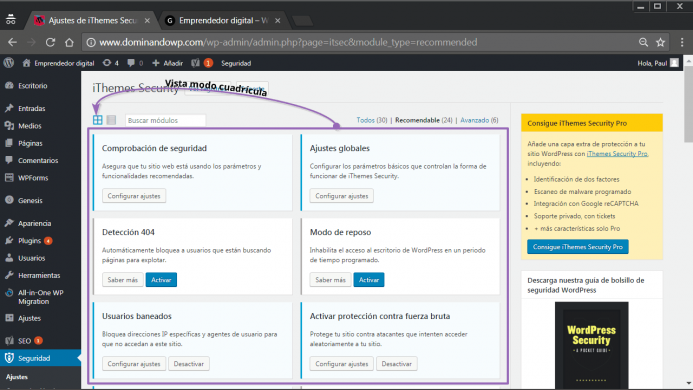Switch modules to grid view icon
This screenshot has width=693, height=390.
98,120
